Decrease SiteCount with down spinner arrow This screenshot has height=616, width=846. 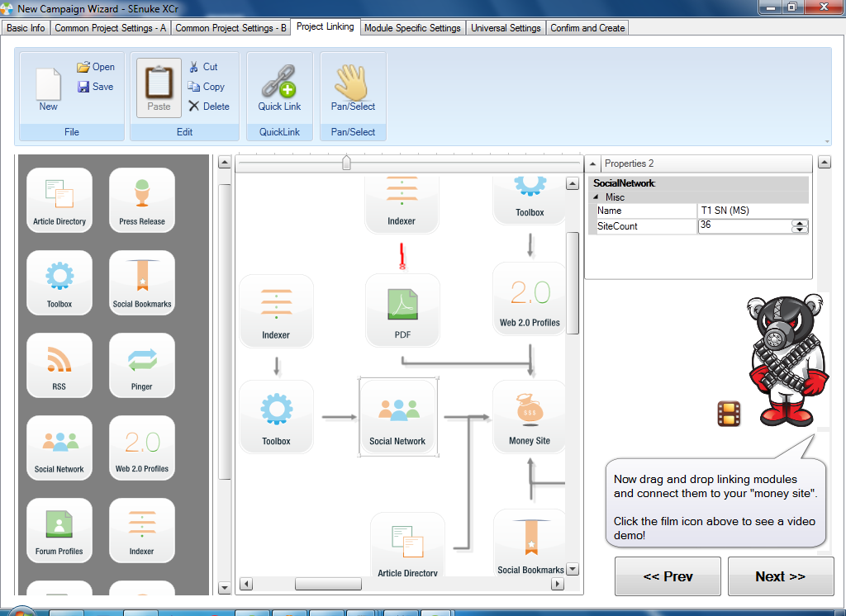click(x=800, y=230)
